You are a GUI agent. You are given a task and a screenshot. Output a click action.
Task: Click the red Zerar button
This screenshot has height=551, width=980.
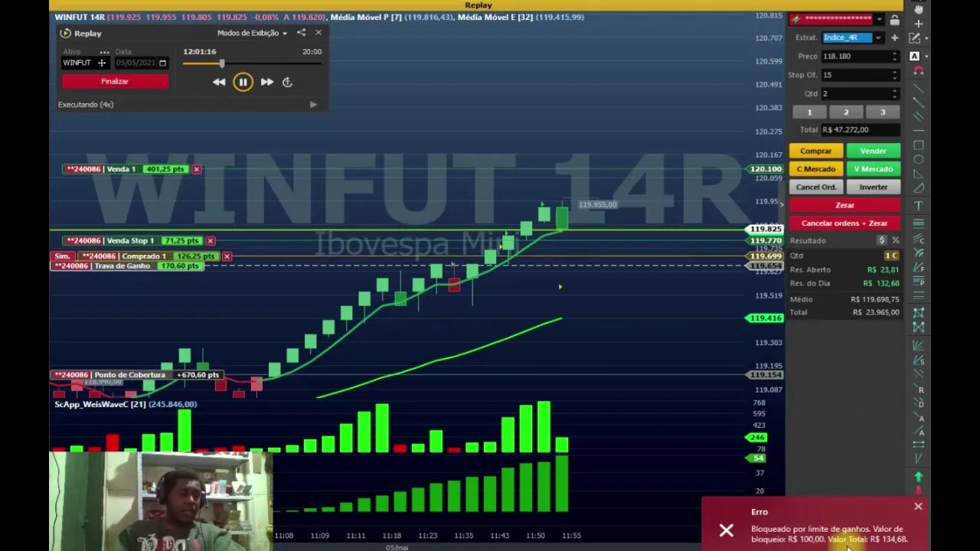[844, 205]
